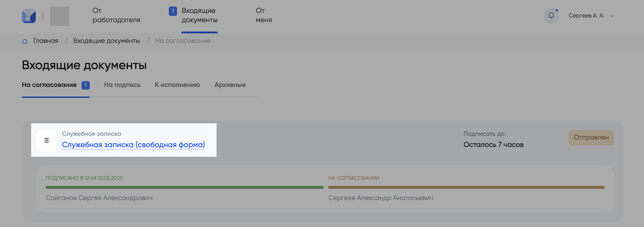Click the document type icon on card
644x227 pixels.
click(47, 141)
